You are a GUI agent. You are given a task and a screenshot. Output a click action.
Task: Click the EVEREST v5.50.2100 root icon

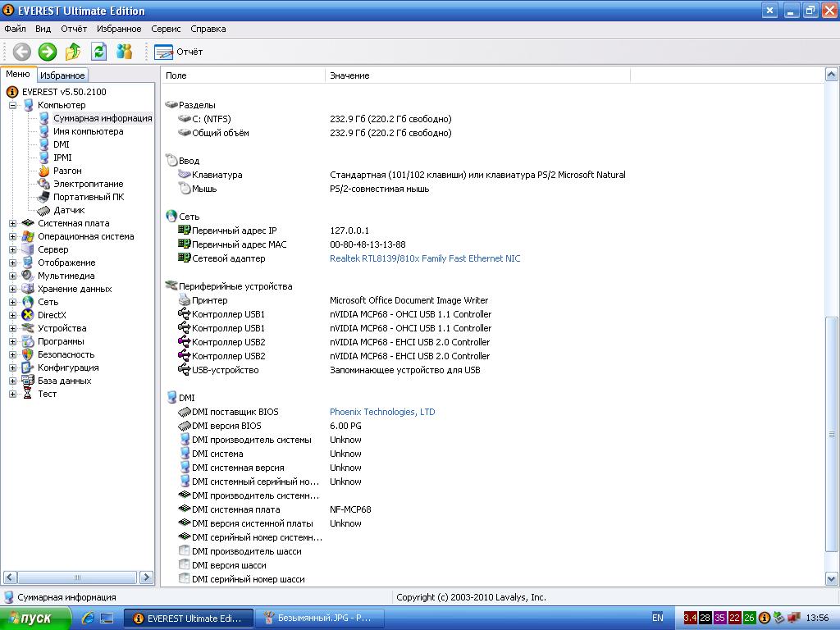pyautogui.click(x=12, y=92)
